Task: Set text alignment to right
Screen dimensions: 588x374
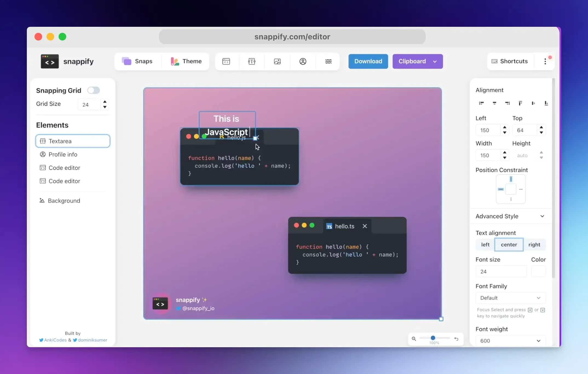Action: pos(534,244)
